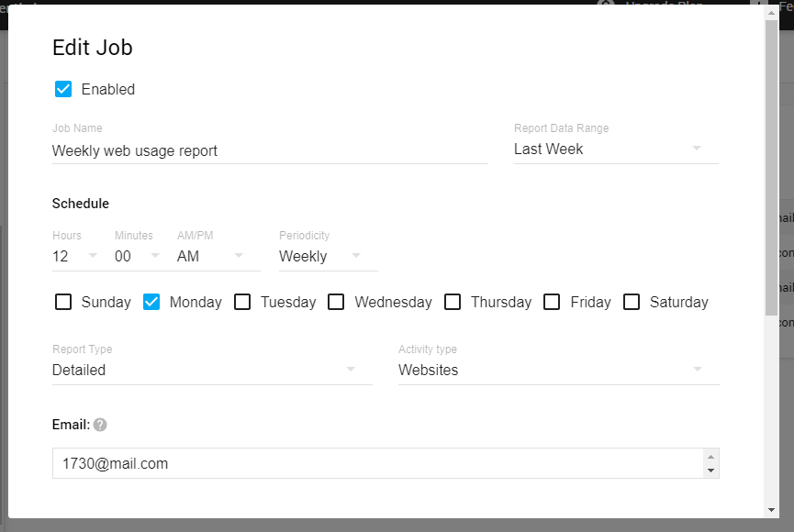Image resolution: width=794 pixels, height=532 pixels.
Task: Click the Email help question-mark icon
Action: [x=100, y=425]
